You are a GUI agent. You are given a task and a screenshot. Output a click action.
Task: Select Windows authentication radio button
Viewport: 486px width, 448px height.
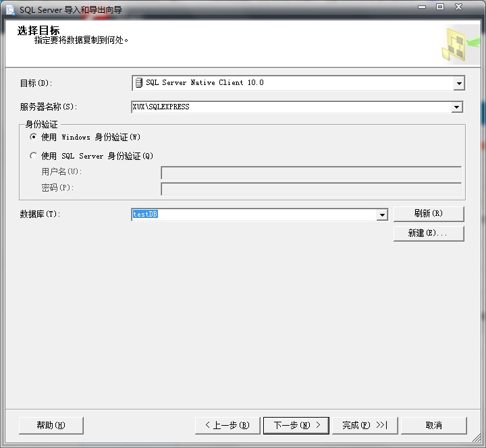tap(33, 137)
